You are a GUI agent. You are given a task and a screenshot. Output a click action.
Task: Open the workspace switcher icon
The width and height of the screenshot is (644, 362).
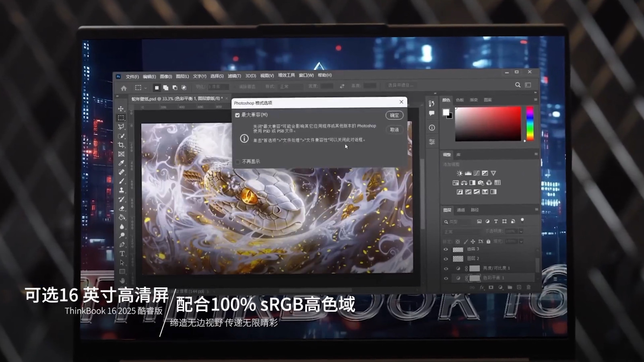(528, 85)
